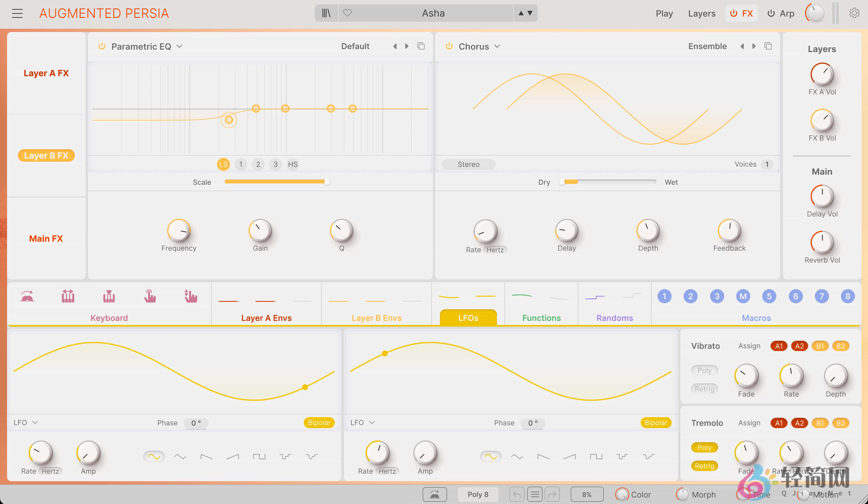The height and width of the screenshot is (504, 868).
Task: Toggle the Chorus effect power button
Action: point(449,46)
